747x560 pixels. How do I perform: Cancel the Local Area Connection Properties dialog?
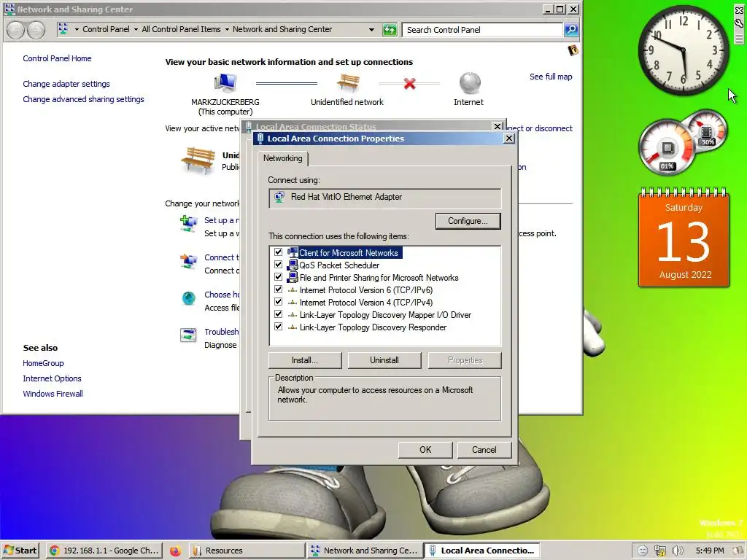(x=484, y=450)
